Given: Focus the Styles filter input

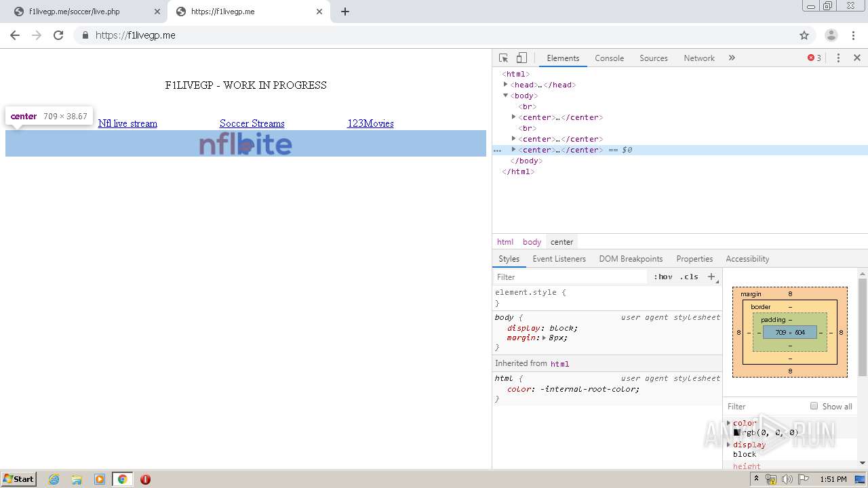Looking at the screenshot, I should (571, 277).
